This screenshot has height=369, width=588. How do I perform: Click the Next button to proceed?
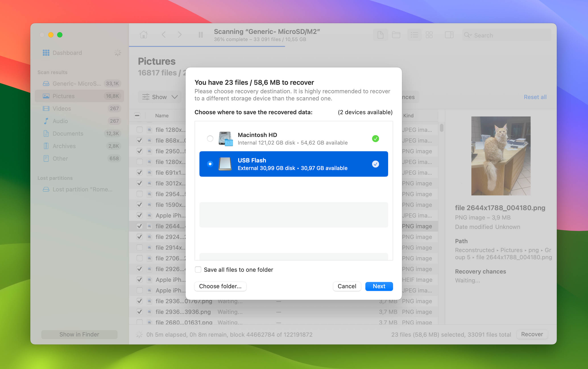(379, 286)
